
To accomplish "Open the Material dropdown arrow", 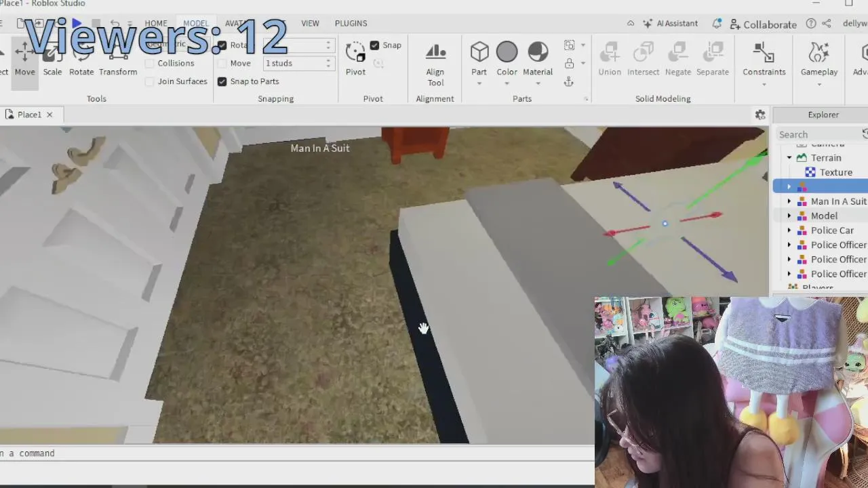I will [538, 84].
